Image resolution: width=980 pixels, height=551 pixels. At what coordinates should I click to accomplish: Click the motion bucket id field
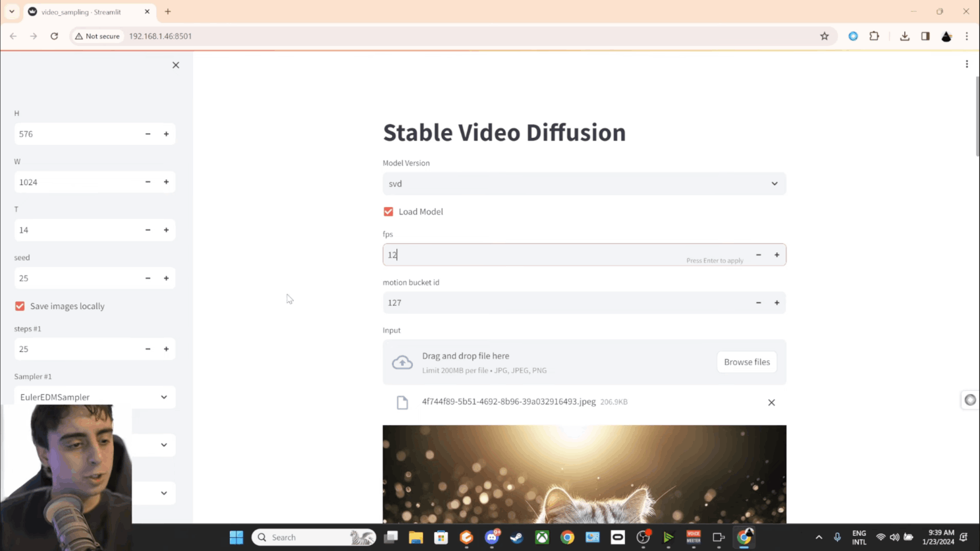coord(566,303)
